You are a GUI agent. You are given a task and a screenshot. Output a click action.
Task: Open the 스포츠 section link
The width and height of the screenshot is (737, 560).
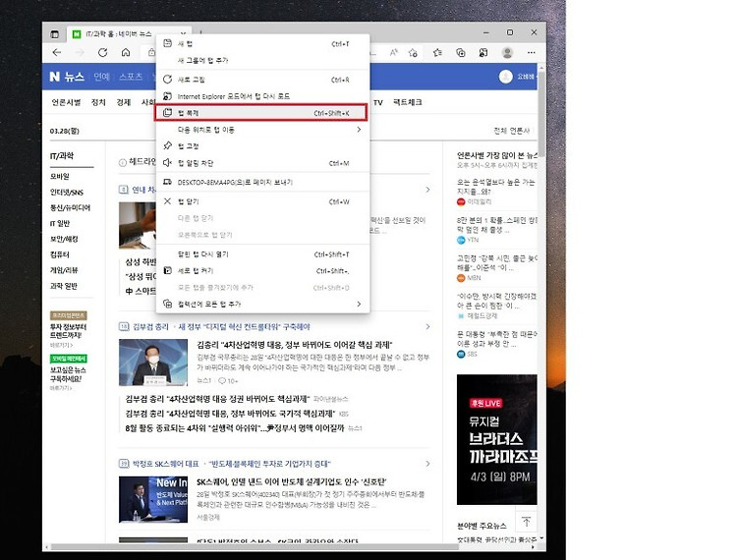click(131, 77)
